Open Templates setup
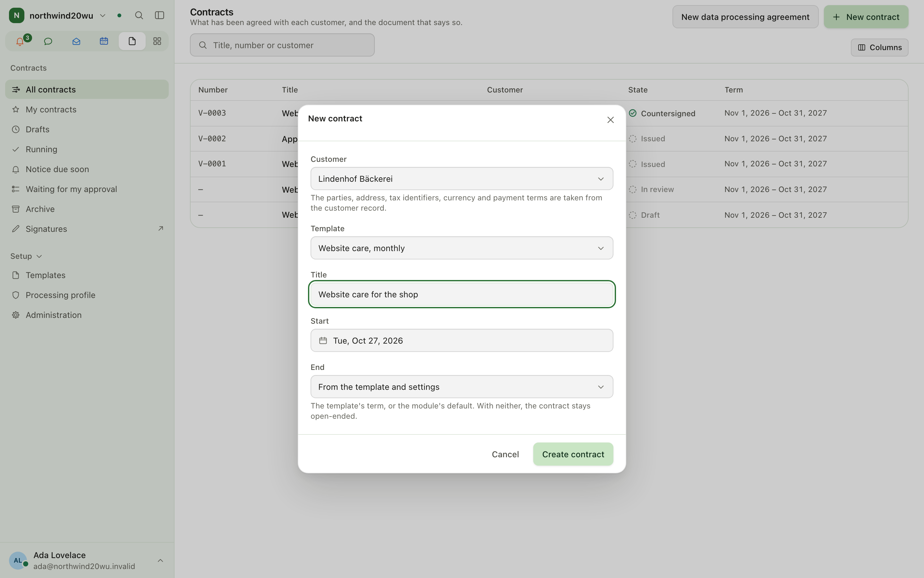This screenshot has width=924, height=578. click(x=87, y=275)
